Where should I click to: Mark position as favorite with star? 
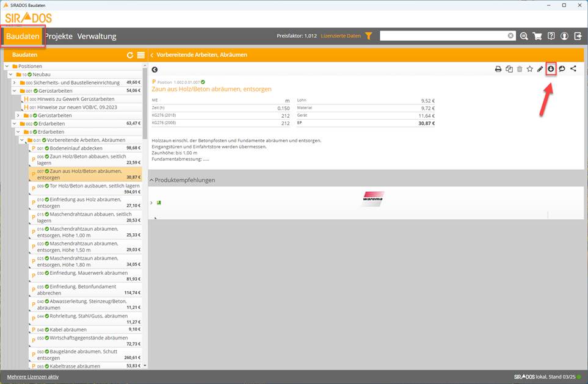click(529, 69)
